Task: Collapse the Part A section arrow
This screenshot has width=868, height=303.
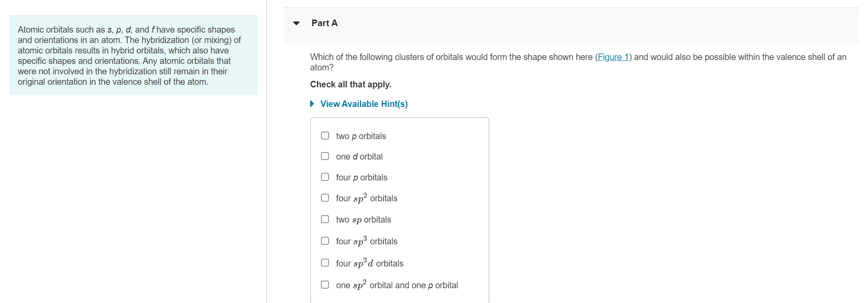Action: click(x=296, y=23)
